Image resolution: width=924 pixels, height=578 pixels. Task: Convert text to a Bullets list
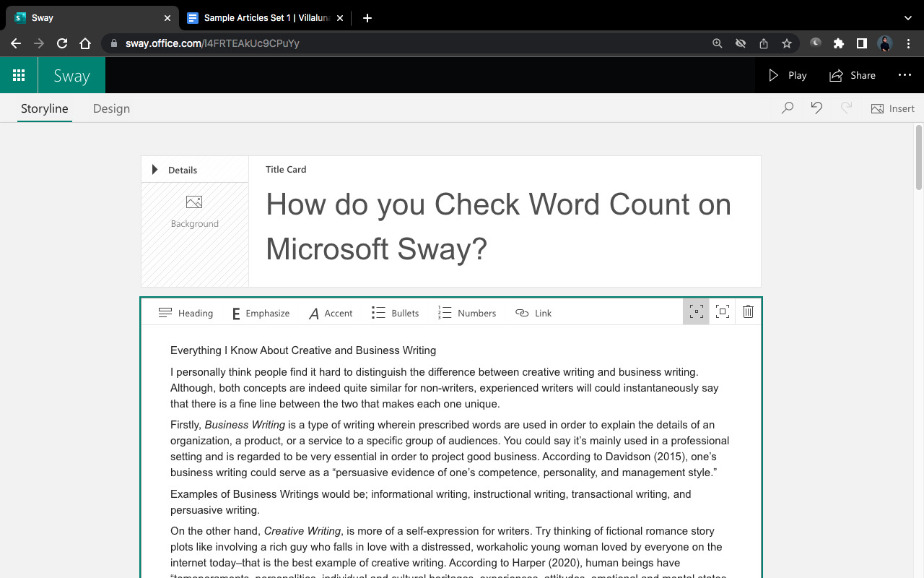(395, 313)
